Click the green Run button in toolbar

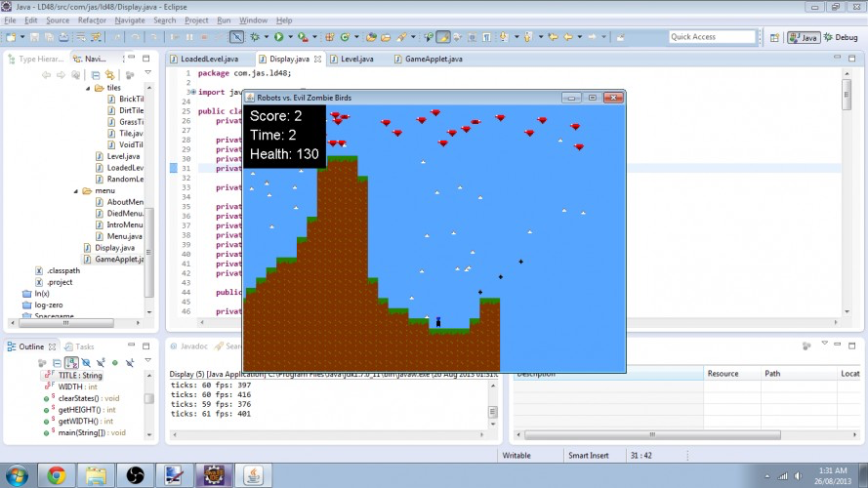pyautogui.click(x=278, y=37)
